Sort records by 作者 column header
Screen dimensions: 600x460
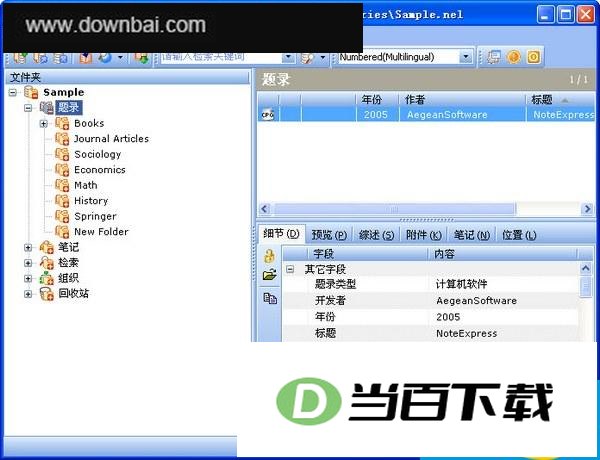pyautogui.click(x=462, y=100)
